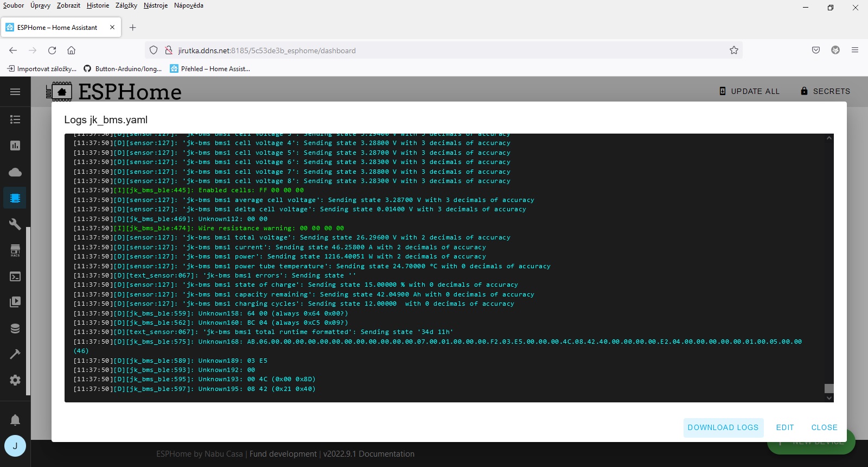Open the Soubor menu

(x=14, y=5)
